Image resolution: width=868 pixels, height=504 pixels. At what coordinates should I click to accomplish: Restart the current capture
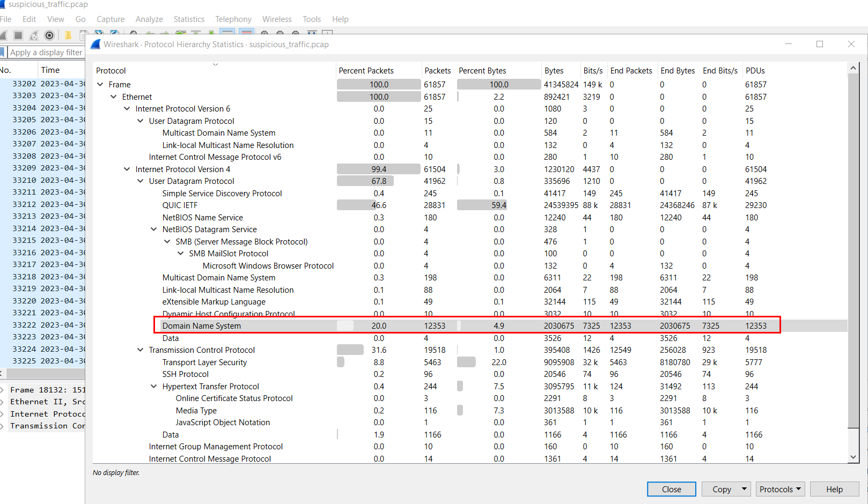(34, 35)
